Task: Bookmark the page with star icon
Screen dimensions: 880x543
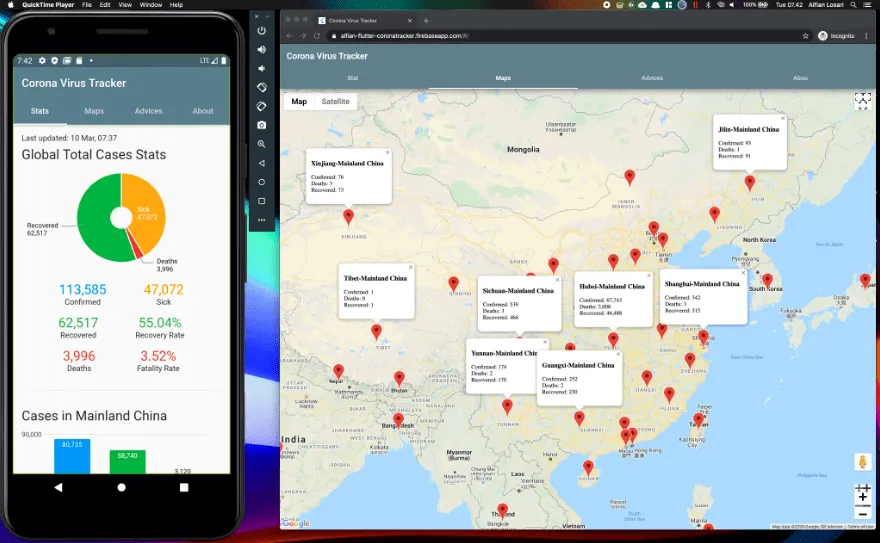Action: 806,36
